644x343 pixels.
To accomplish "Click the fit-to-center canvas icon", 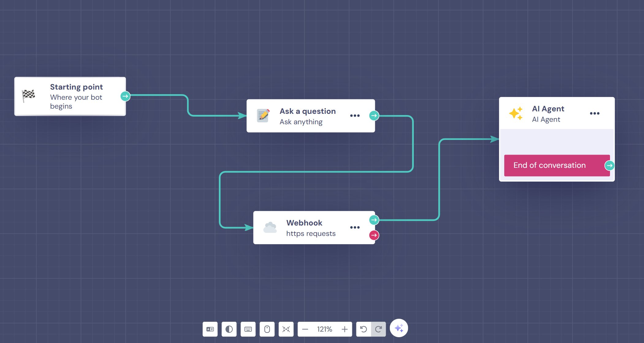I will point(286,329).
